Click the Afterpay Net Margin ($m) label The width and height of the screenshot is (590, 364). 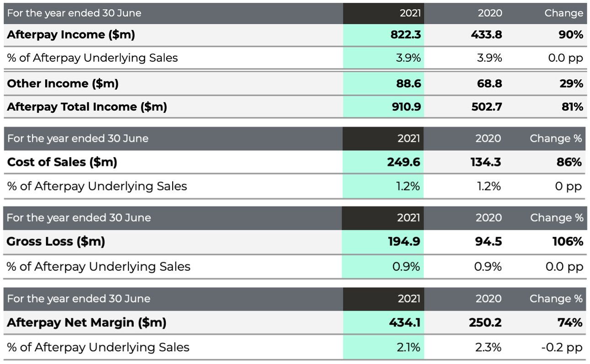click(86, 322)
